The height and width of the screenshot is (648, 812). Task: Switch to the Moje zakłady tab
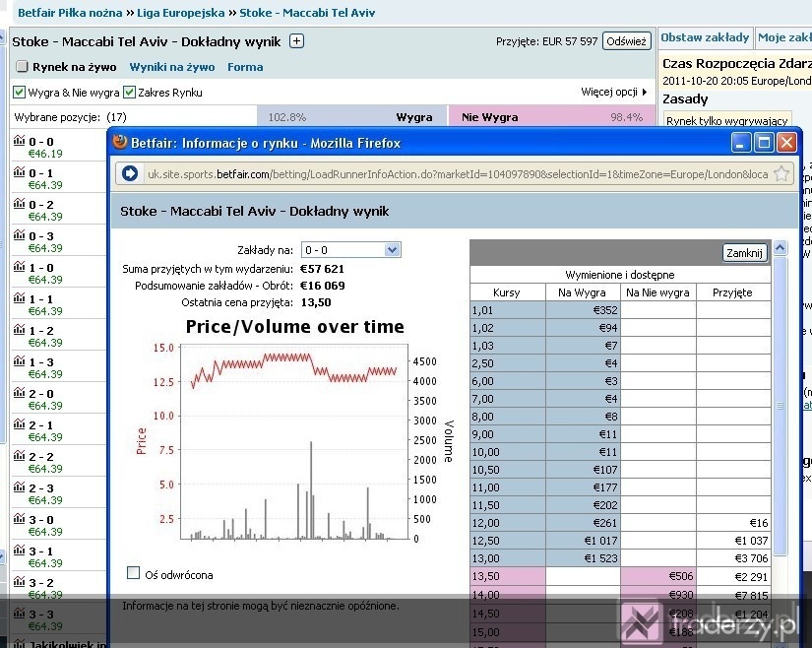tap(784, 37)
